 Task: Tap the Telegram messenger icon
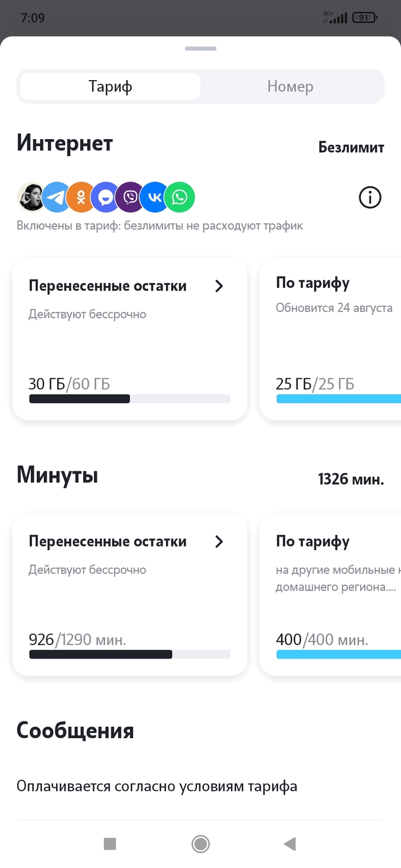(56, 198)
